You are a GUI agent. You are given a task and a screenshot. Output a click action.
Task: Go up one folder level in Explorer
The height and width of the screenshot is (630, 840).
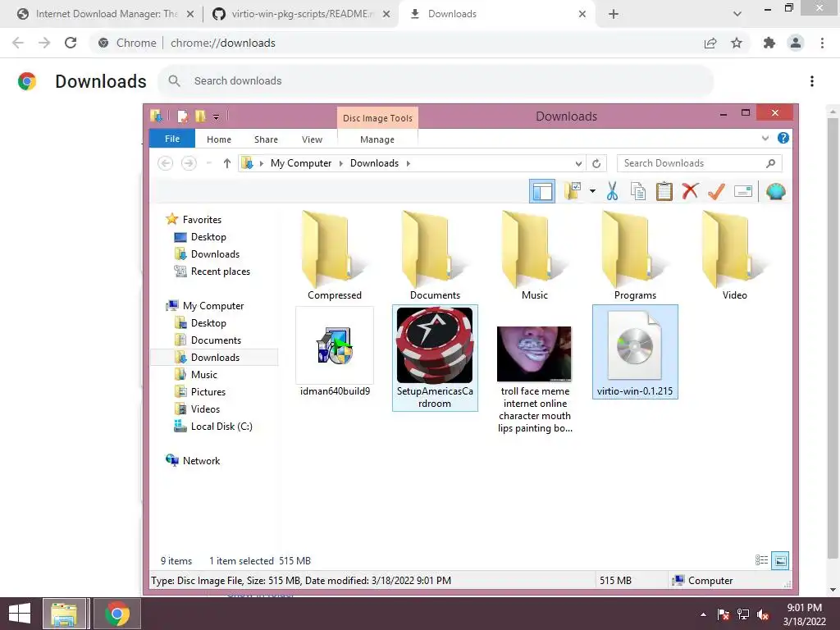[227, 163]
